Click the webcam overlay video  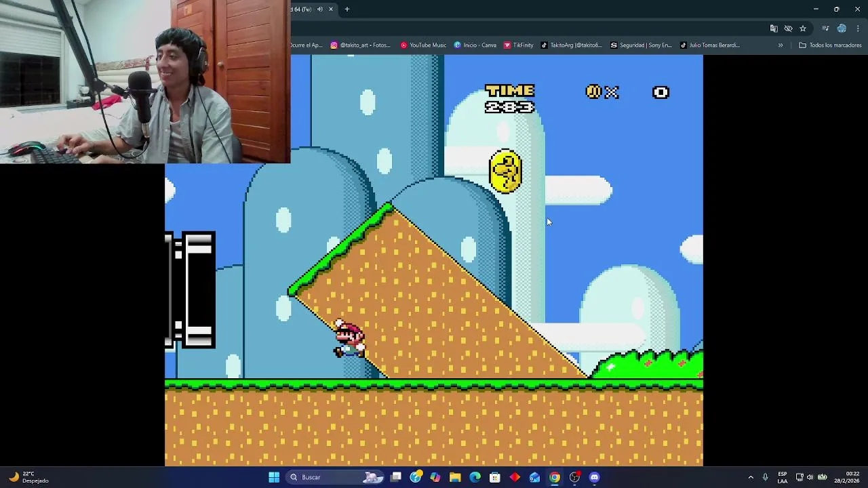[x=145, y=81]
